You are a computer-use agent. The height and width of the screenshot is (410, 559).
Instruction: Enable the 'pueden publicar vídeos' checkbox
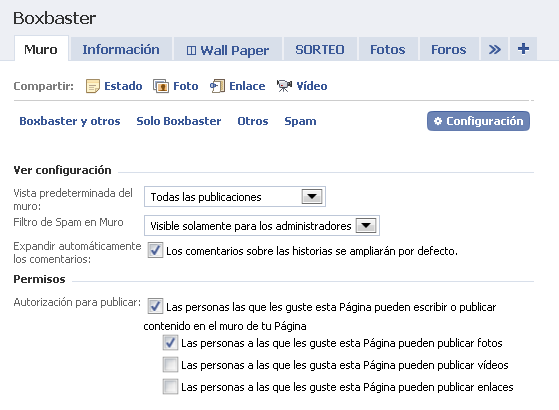coord(170,365)
